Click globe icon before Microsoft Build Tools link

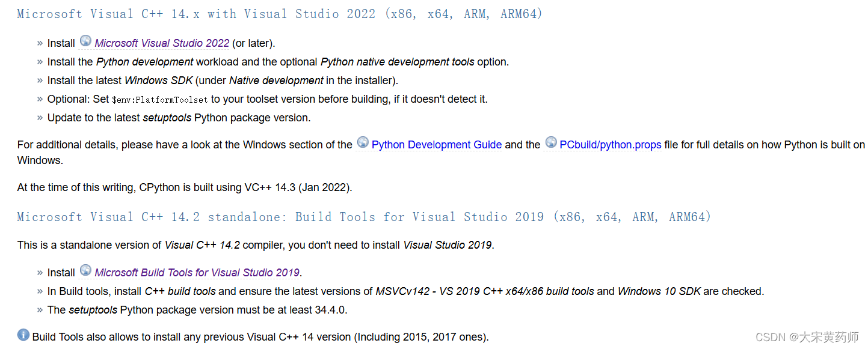click(x=86, y=270)
